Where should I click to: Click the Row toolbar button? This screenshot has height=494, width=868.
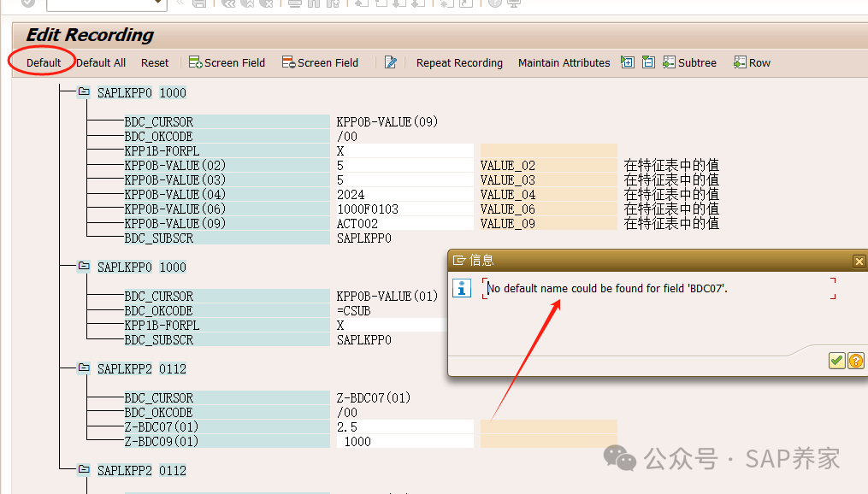(x=752, y=62)
